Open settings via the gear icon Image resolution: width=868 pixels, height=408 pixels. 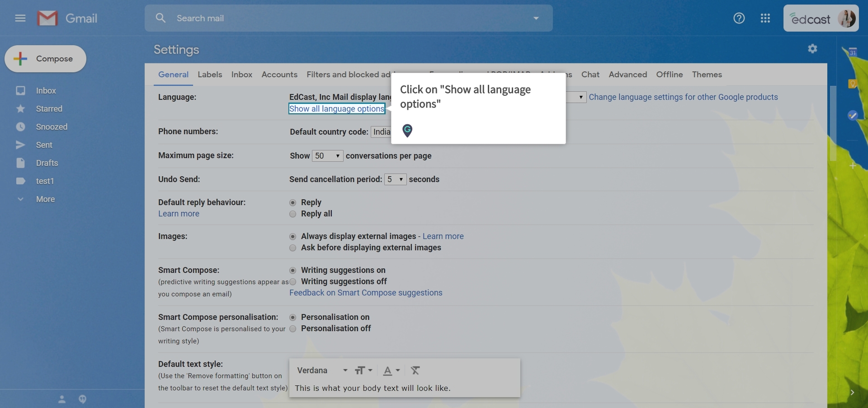(x=812, y=49)
